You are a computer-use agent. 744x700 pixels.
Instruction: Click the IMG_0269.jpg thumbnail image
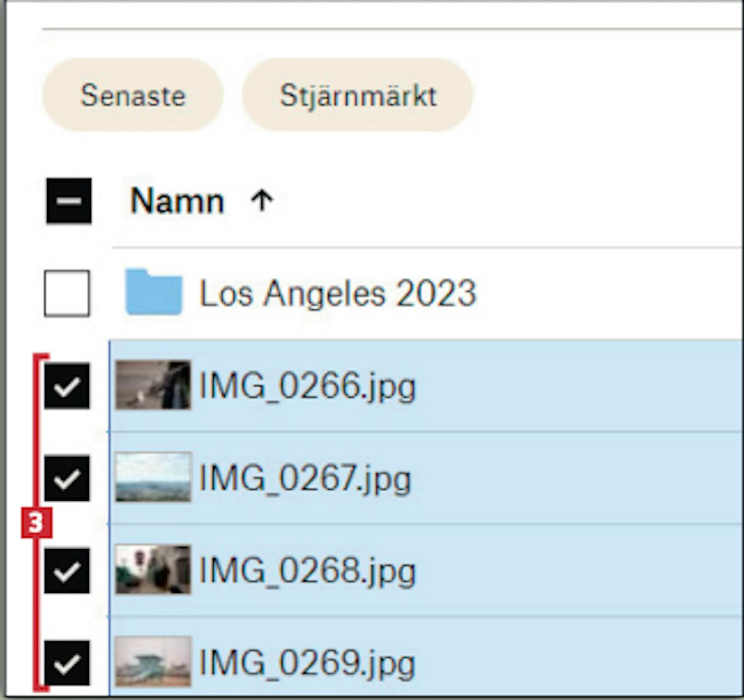[153, 662]
